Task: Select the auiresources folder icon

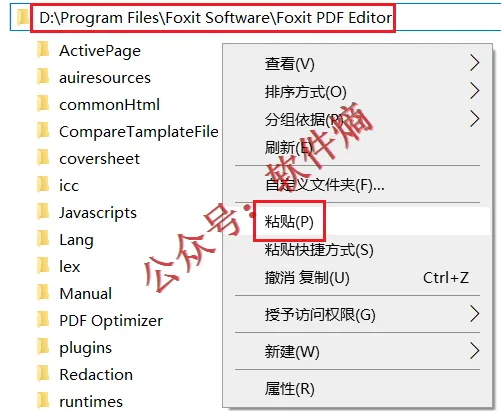Action: pyautogui.click(x=43, y=76)
